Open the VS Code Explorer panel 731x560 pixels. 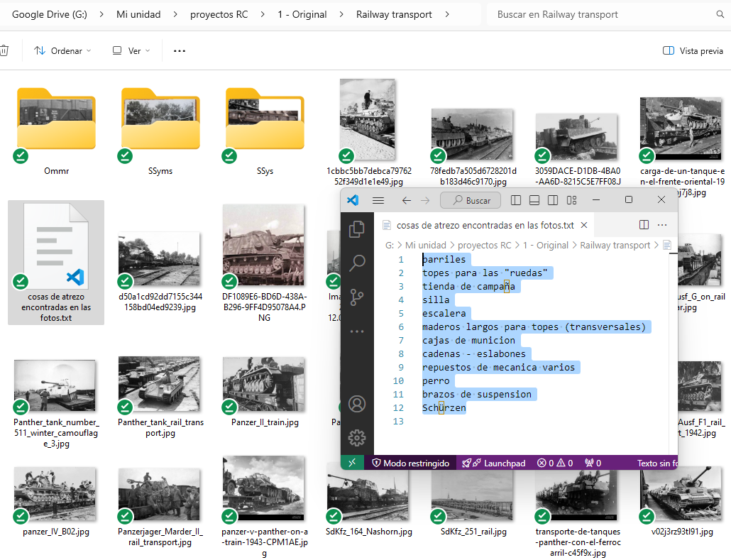point(357,229)
